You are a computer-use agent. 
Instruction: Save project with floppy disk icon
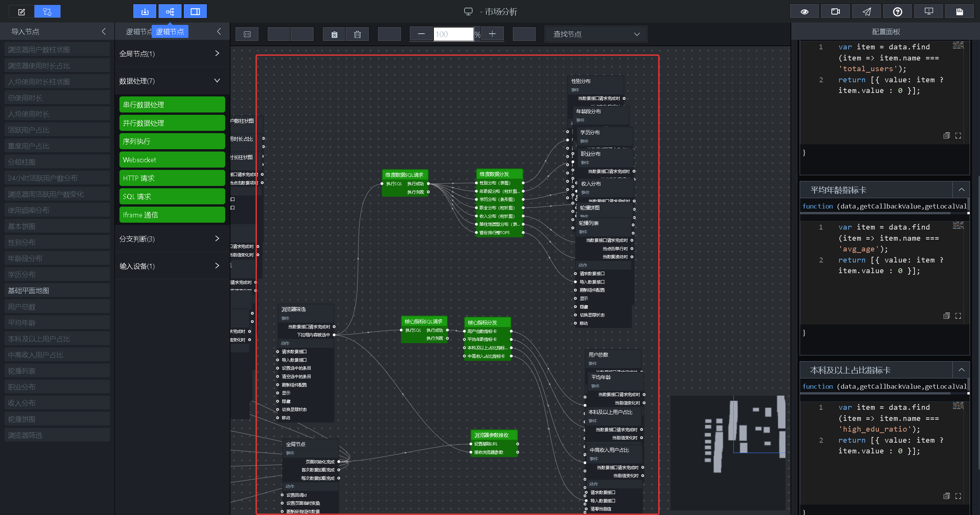click(960, 11)
